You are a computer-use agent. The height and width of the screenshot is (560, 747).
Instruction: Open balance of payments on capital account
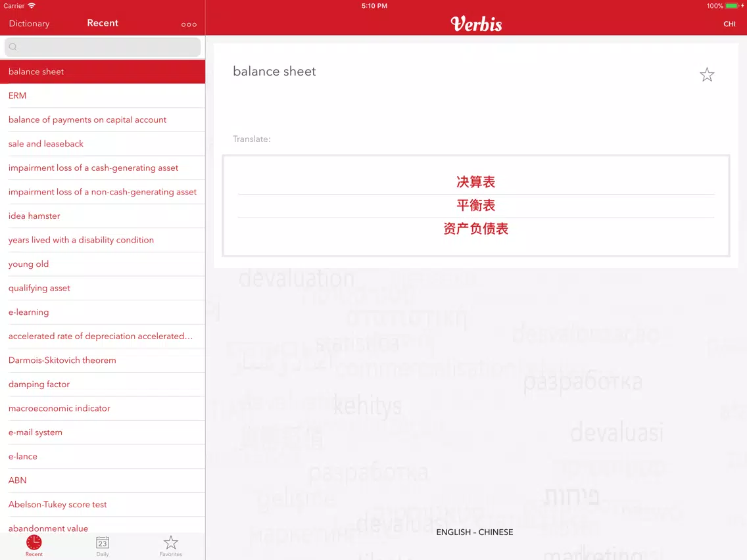103,120
